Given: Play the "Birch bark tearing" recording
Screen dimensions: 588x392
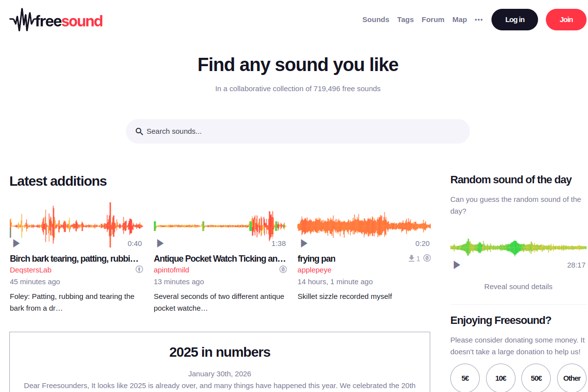Looking at the screenshot, I should (x=16, y=243).
